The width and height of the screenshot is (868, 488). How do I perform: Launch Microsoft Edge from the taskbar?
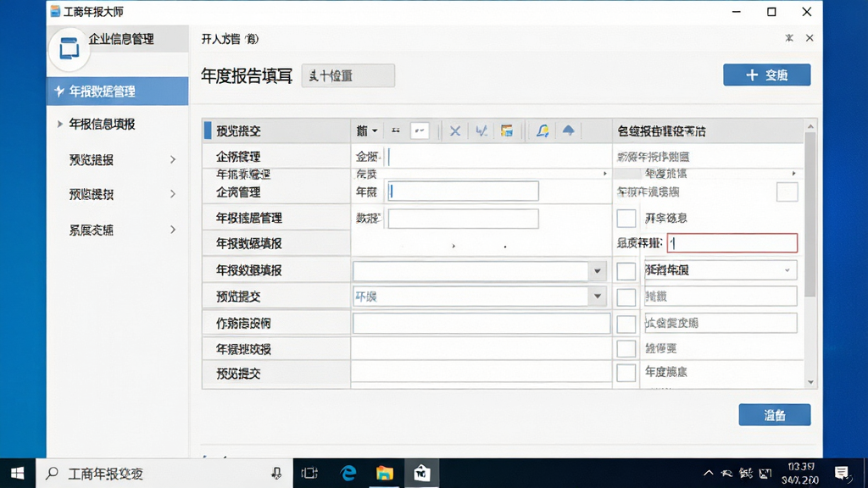click(348, 473)
